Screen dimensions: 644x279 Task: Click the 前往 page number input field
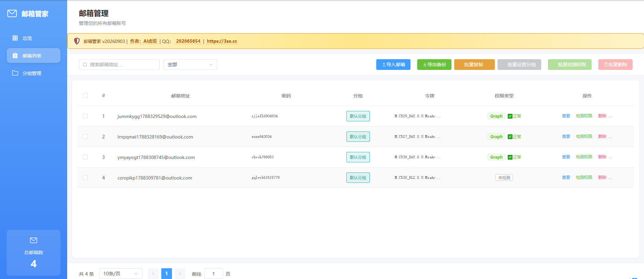214,274
